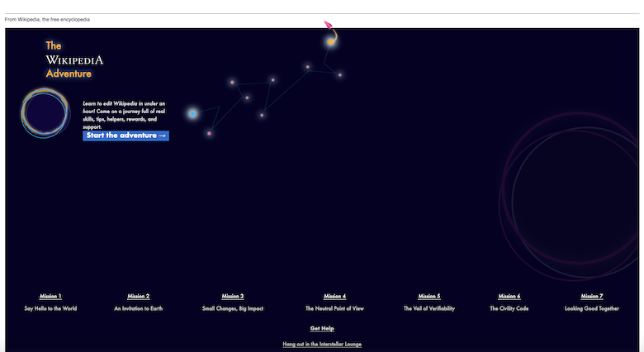This screenshot has height=352, width=644.
Task: Open Mission 7 link
Action: point(592,296)
